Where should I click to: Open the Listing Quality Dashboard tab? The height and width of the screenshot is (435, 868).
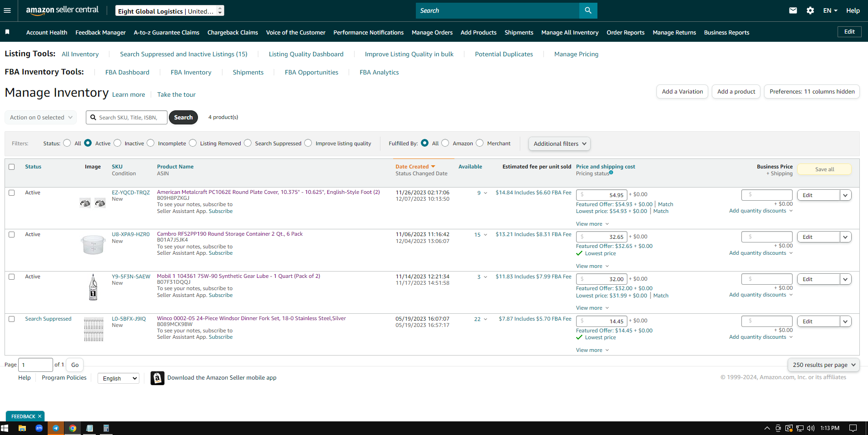pos(306,54)
